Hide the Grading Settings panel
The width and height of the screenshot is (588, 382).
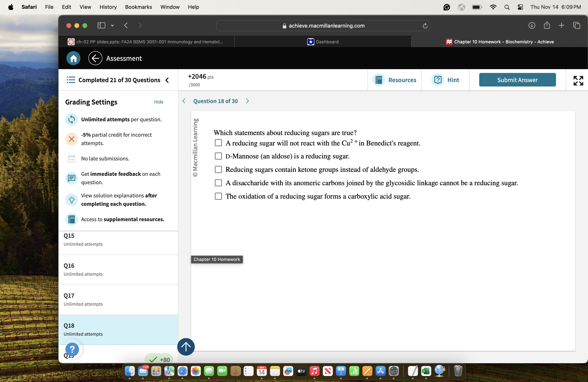tap(158, 102)
